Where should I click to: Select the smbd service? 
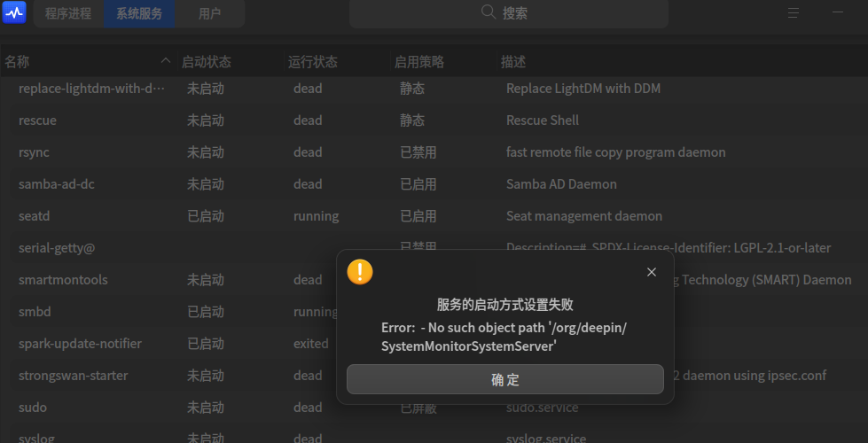[35, 312]
